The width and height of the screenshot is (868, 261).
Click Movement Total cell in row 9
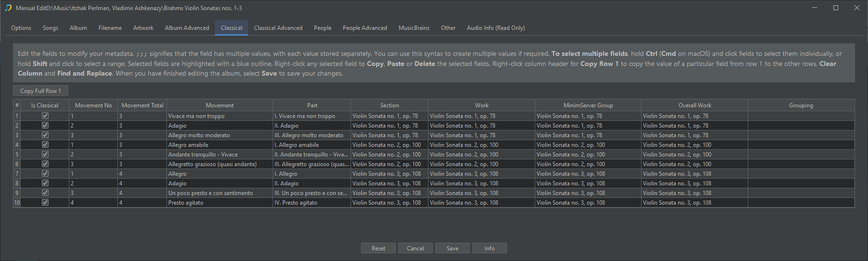[x=142, y=193]
